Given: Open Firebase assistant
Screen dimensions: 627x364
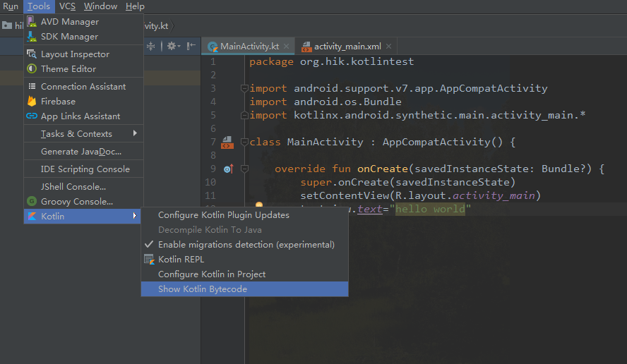Looking at the screenshot, I should 83,101.
